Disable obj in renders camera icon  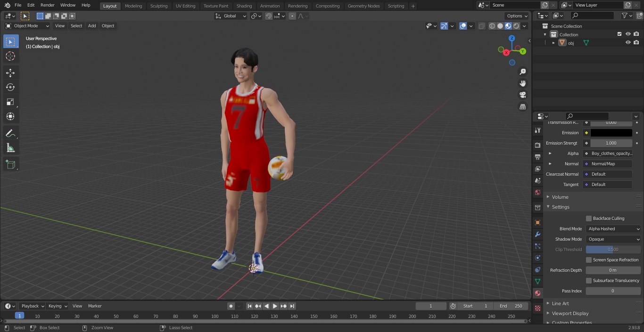click(x=636, y=42)
